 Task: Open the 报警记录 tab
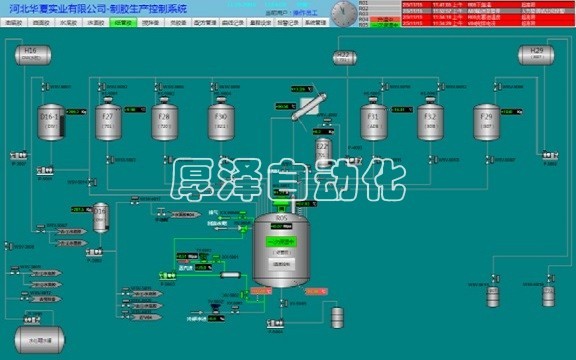pyautogui.click(x=288, y=22)
